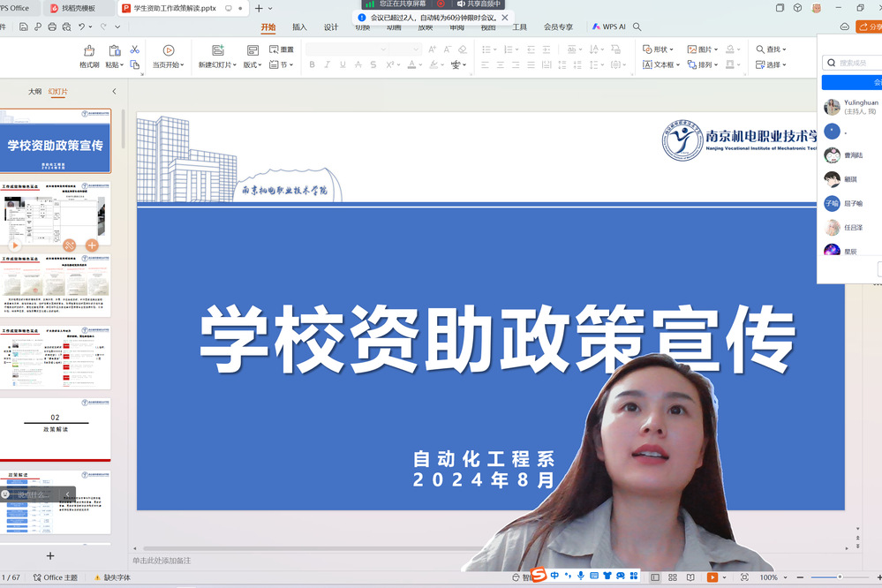Click the print icon in quick toolbar
882x588 pixels.
pos(52,27)
